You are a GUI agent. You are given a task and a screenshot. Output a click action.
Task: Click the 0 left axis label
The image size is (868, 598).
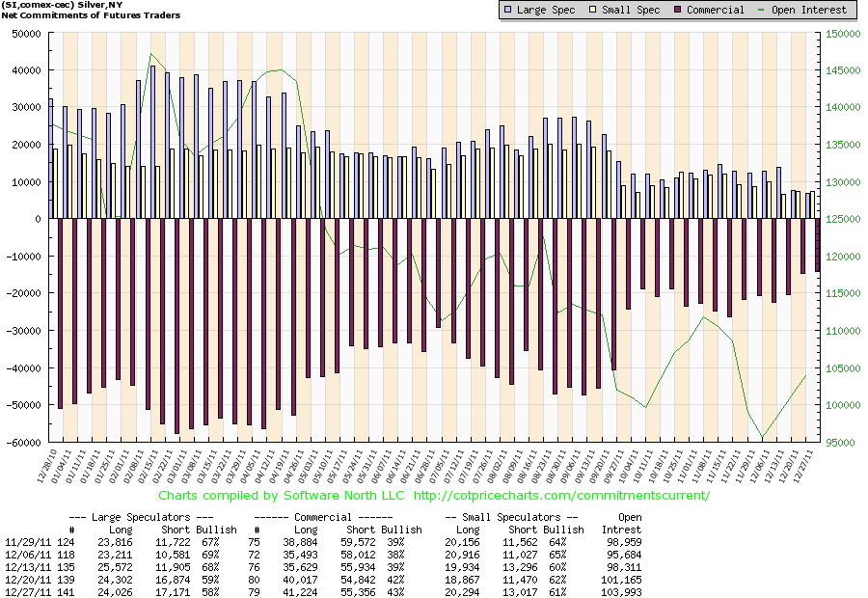39,219
